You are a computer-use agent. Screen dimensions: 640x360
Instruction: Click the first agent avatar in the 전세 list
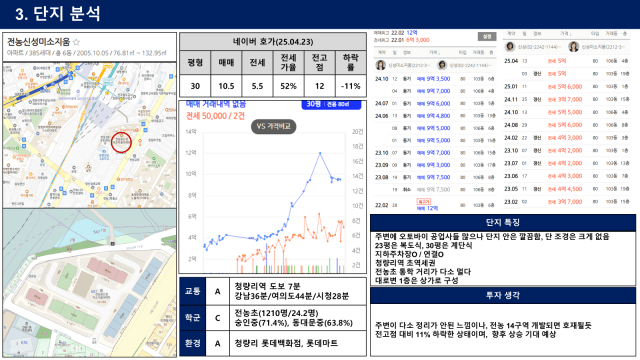(510, 47)
